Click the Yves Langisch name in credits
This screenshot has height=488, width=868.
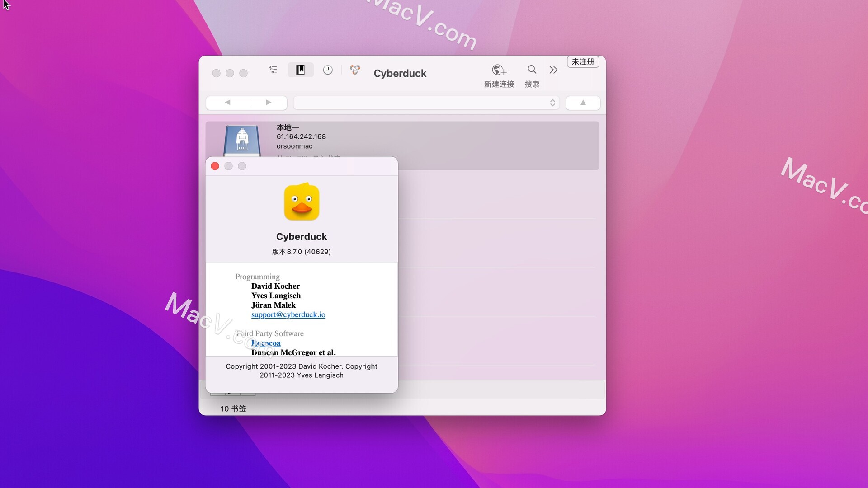(276, 296)
